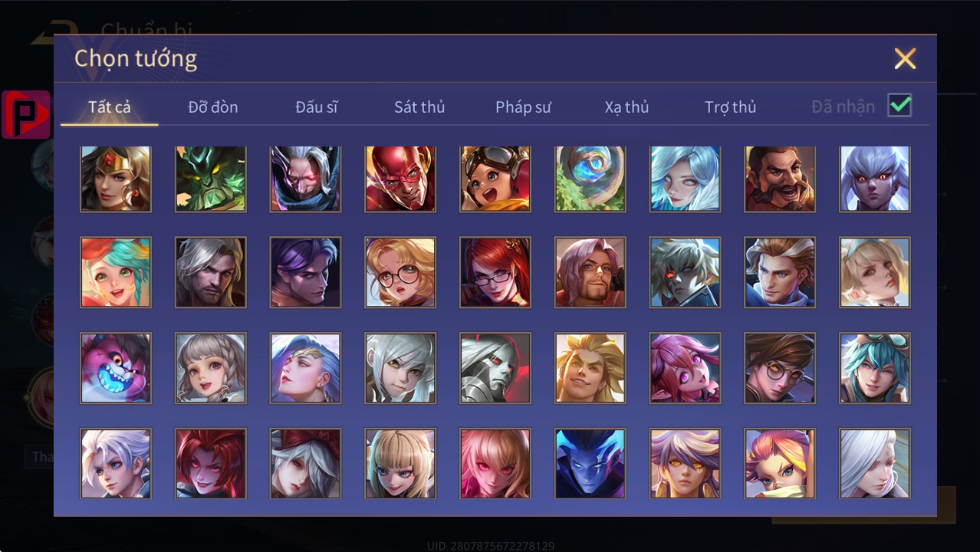
Task: Switch to the Trợ thủ tab
Action: [730, 107]
